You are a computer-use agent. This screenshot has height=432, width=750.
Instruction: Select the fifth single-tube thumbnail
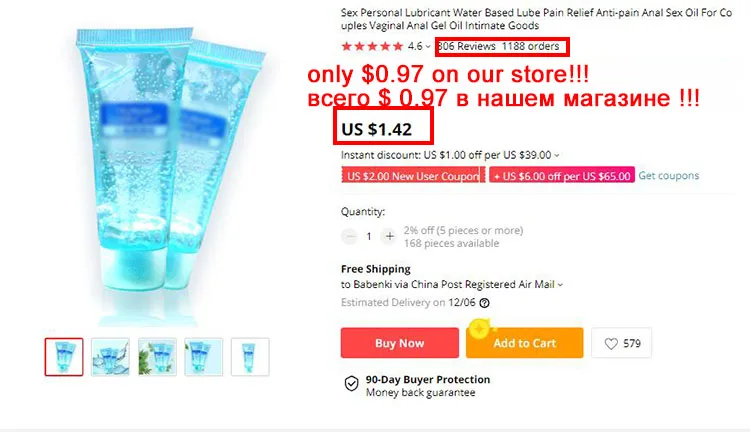(x=250, y=357)
